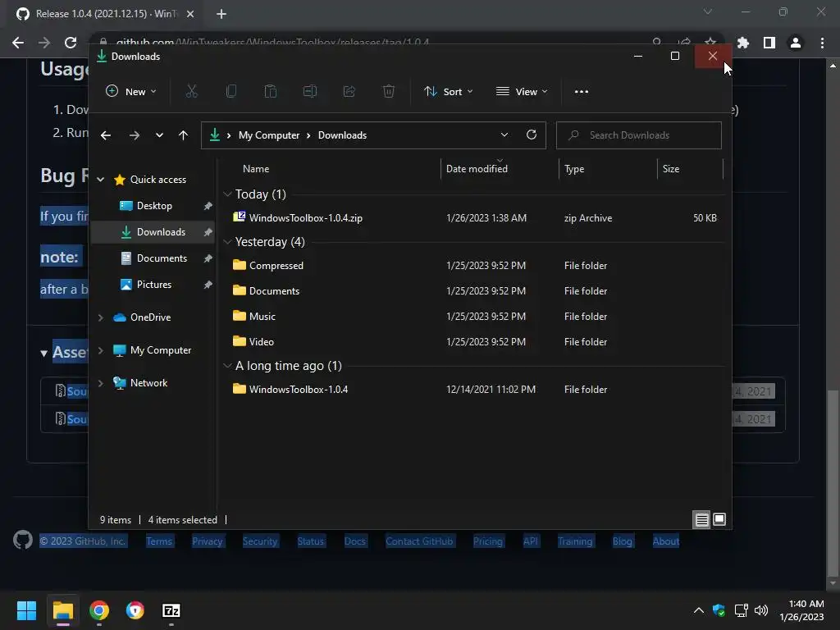Viewport: 840px width, 630px height.
Task: Reload the GitHub page in Chrome
Action: pos(71,43)
